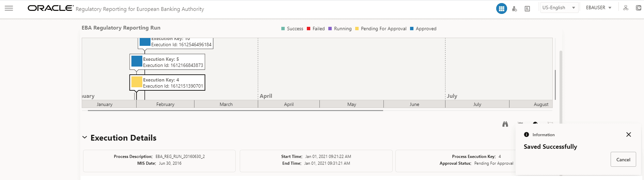Click End Time value 09:31:21 AM
The height and width of the screenshot is (180, 644).
pos(327,163)
